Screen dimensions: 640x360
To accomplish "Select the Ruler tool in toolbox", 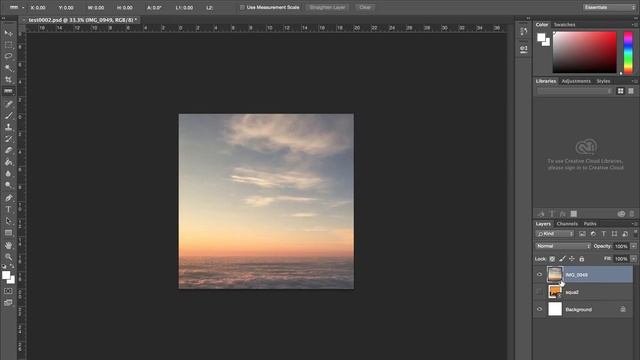I will click(8, 91).
